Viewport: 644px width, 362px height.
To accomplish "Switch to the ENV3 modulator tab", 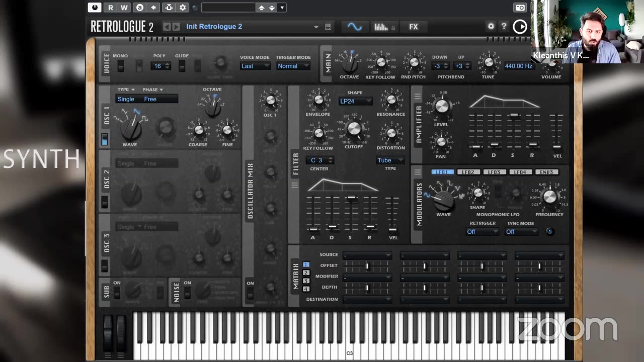I will 546,172.
